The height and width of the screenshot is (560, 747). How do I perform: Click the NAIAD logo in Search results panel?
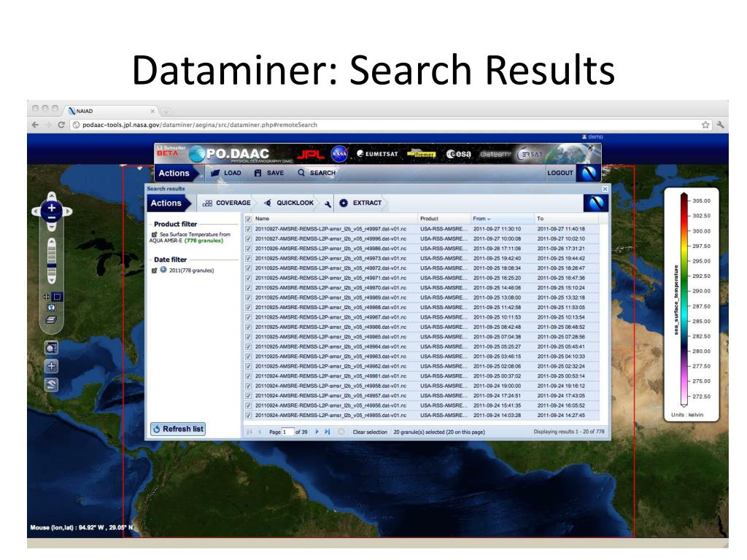pyautogui.click(x=596, y=203)
